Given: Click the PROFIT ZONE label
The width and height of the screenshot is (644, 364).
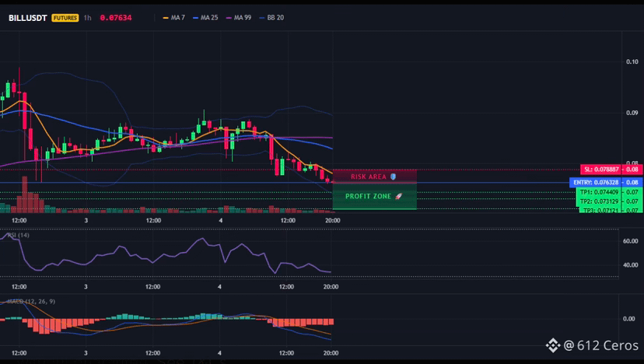Looking at the screenshot, I should coord(368,196).
